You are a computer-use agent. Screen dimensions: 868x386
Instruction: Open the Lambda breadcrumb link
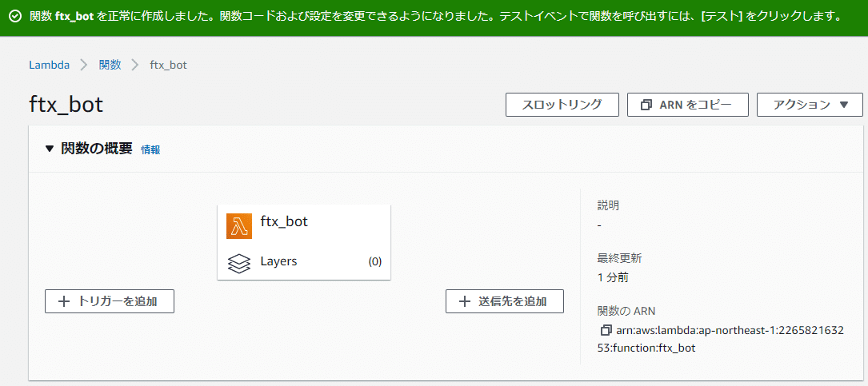50,65
